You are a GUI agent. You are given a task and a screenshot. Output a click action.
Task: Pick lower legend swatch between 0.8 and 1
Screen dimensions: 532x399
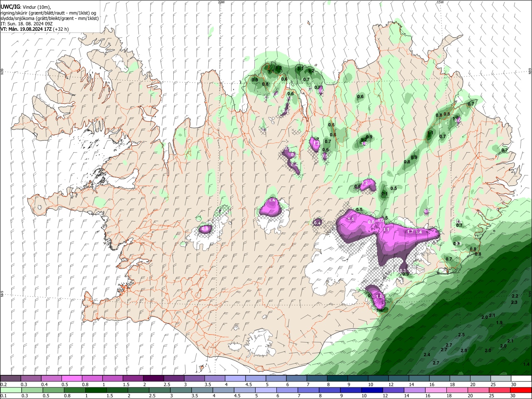tap(75, 390)
